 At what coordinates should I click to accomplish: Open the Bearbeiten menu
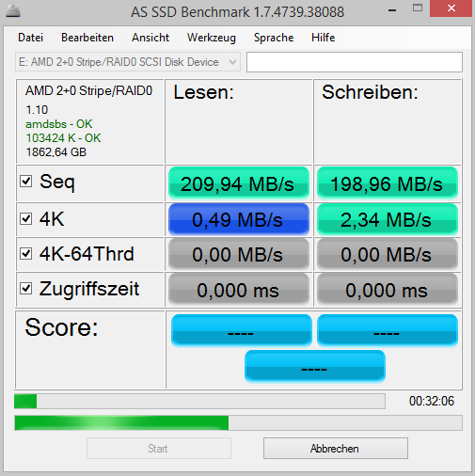87,38
